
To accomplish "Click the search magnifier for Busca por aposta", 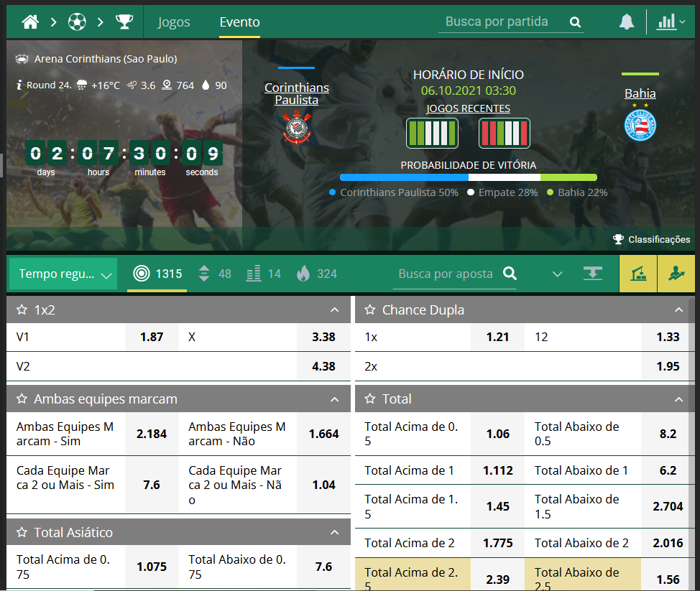I will click(510, 274).
